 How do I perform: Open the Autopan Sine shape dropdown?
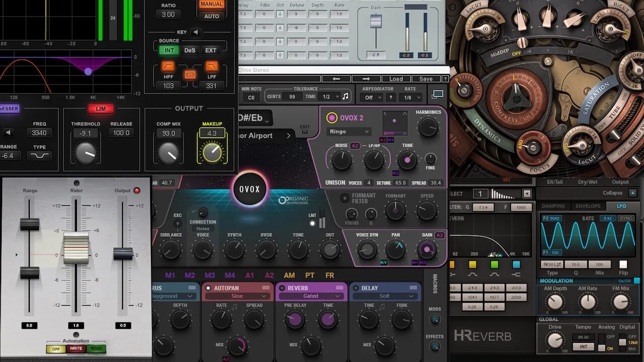[237, 296]
